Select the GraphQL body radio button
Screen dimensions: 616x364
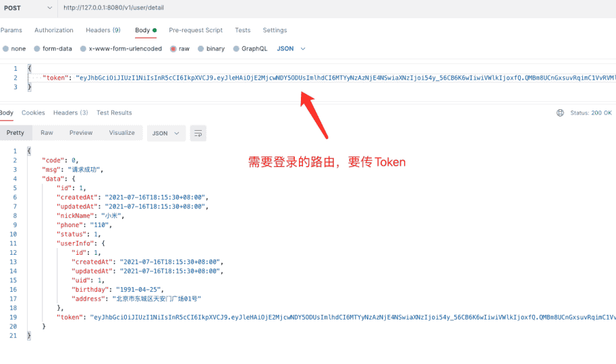coord(236,49)
